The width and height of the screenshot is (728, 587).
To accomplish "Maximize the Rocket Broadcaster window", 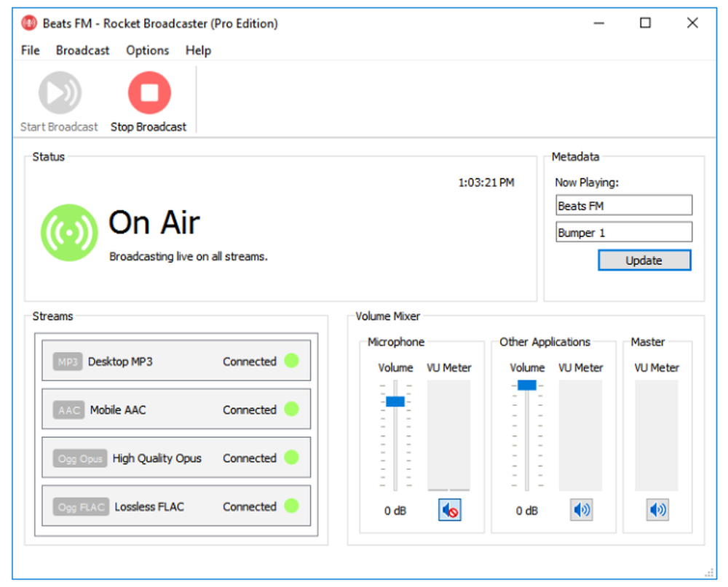I will tap(645, 23).
